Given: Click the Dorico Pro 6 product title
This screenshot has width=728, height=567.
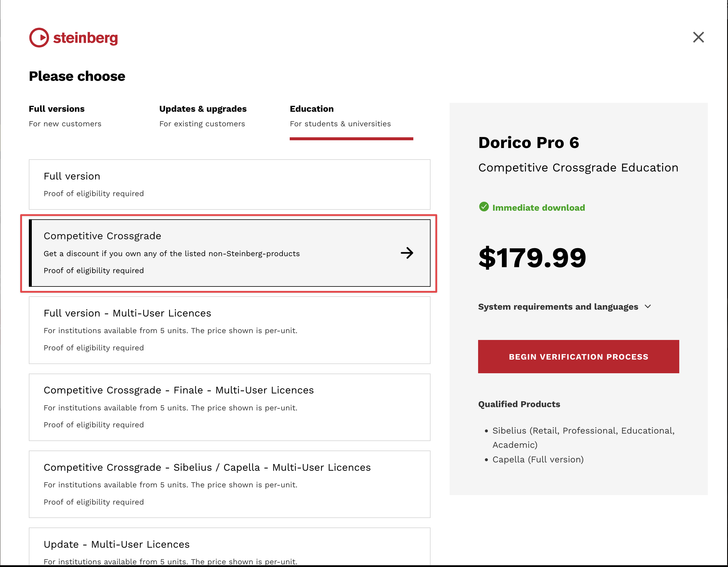Looking at the screenshot, I should tap(529, 143).
